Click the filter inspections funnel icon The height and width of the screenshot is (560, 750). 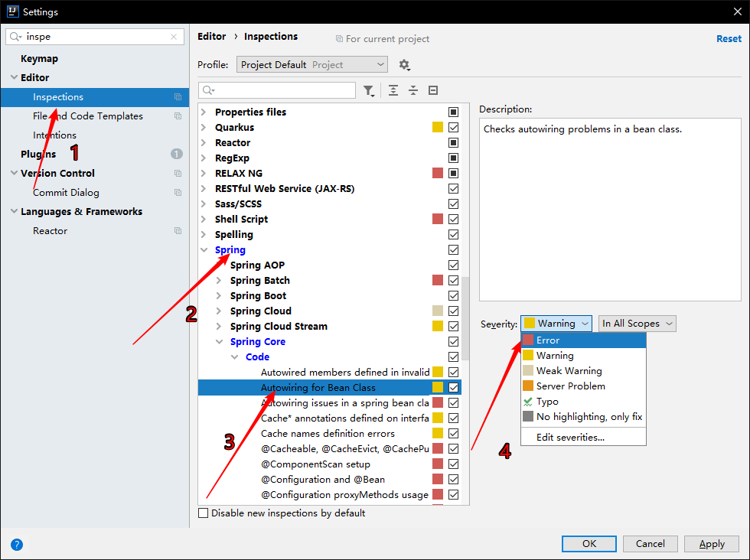(x=368, y=90)
